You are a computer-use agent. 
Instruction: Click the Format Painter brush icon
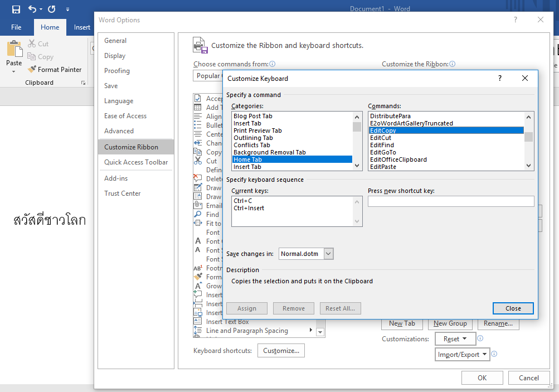click(32, 70)
